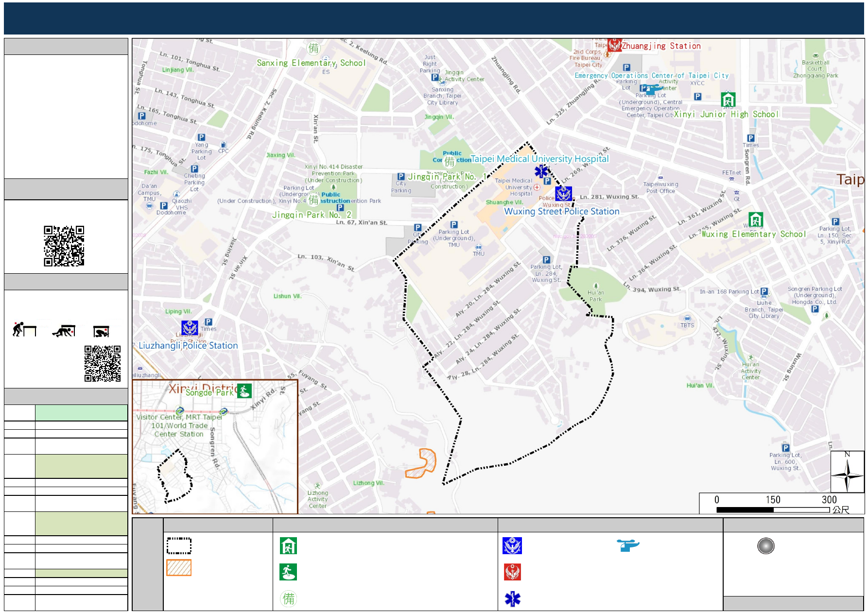The height and width of the screenshot is (614, 868).
Task: Click the Sanxing Elementary School label
Action: point(311,63)
